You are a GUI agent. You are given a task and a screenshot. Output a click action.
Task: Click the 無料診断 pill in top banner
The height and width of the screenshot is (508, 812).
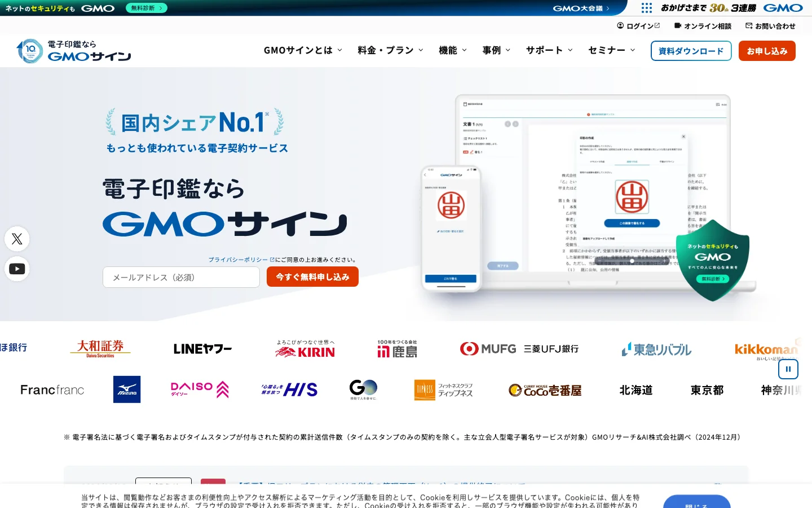(x=147, y=8)
